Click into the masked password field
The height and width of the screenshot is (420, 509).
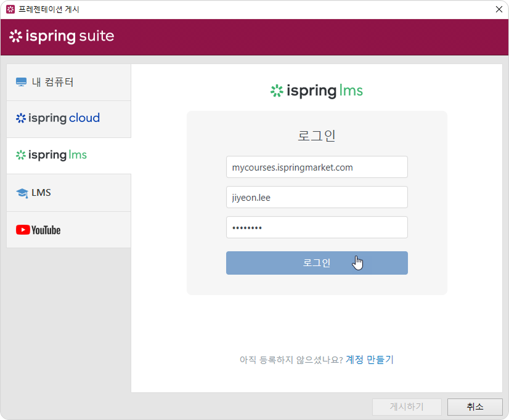click(x=317, y=227)
